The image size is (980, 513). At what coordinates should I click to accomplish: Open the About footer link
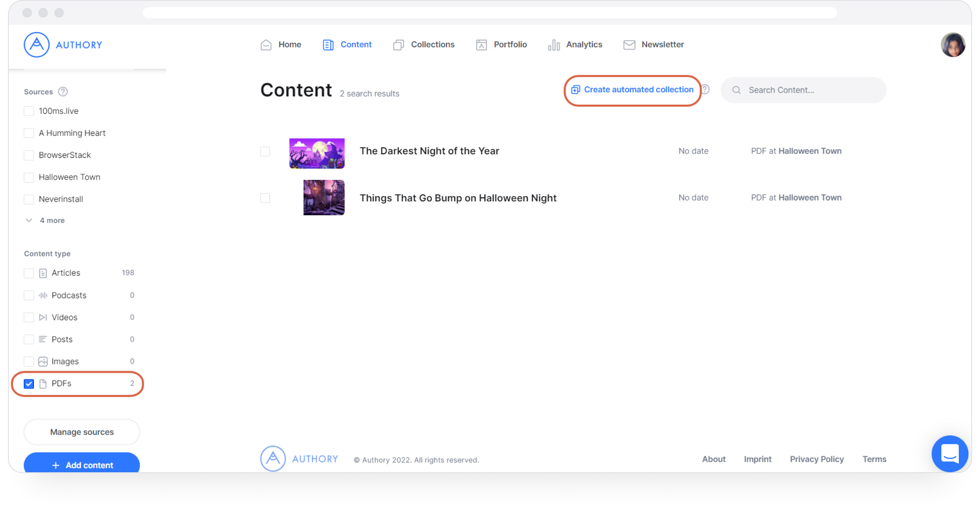point(714,459)
